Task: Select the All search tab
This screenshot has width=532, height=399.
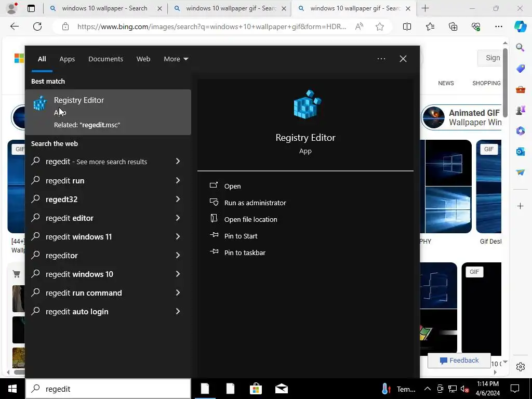Action: point(42,59)
